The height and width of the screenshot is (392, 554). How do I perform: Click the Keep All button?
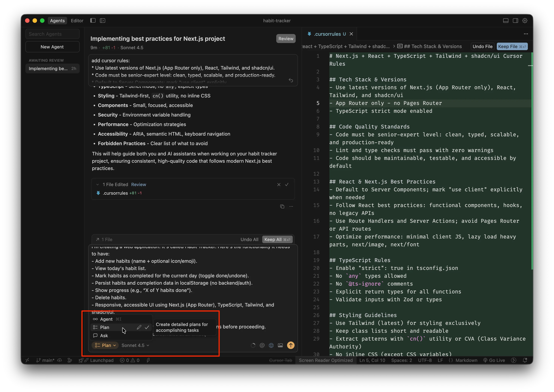coord(277,239)
